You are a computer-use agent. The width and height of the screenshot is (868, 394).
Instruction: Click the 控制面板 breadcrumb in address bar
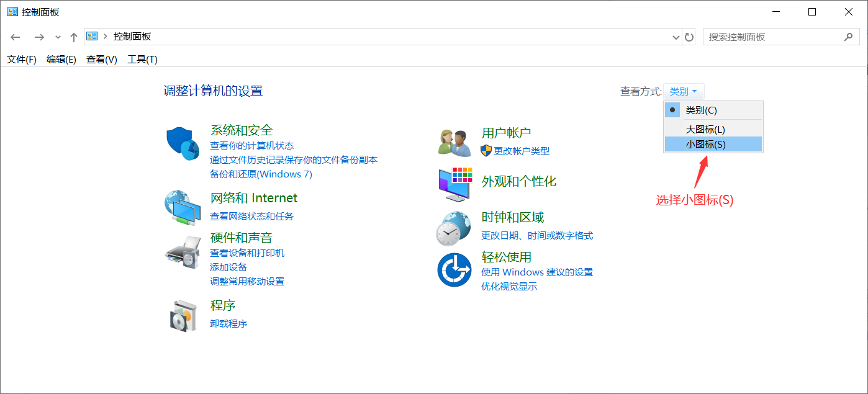coord(132,37)
